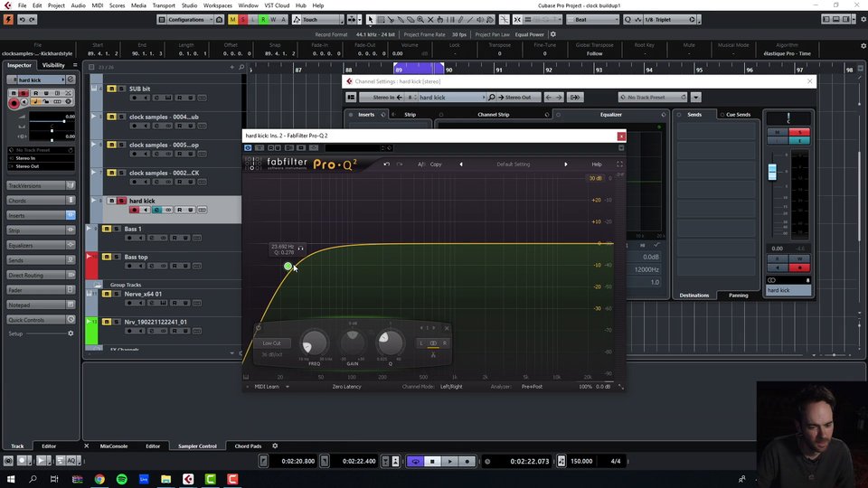Redo using the toolbar redo arrow
The image size is (868, 488).
[33, 19]
